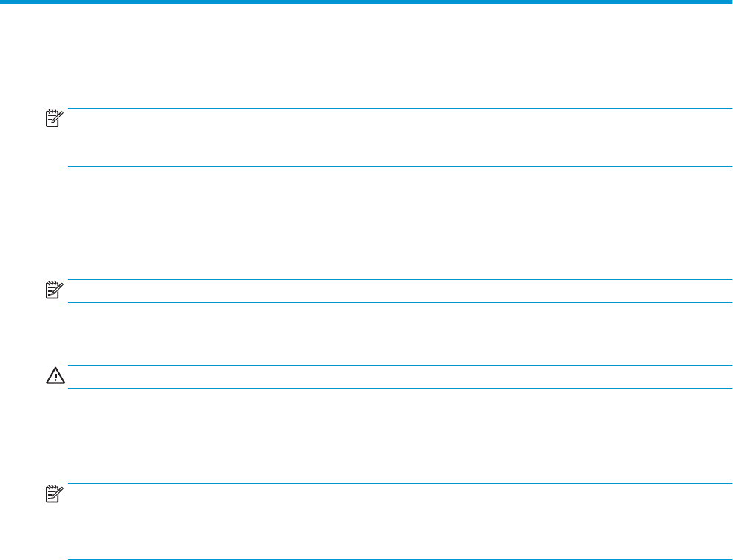Click blank space between first and second notes
The height and width of the screenshot is (560, 733).
coord(366,223)
